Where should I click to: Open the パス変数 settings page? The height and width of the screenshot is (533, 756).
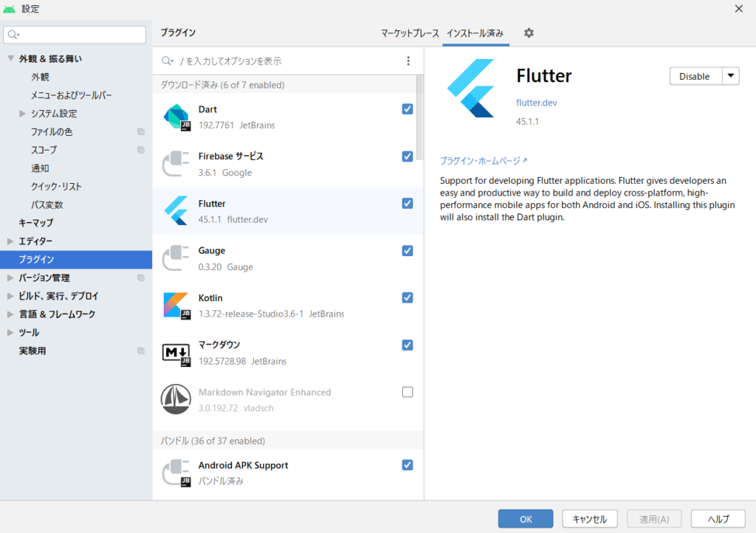click(47, 204)
